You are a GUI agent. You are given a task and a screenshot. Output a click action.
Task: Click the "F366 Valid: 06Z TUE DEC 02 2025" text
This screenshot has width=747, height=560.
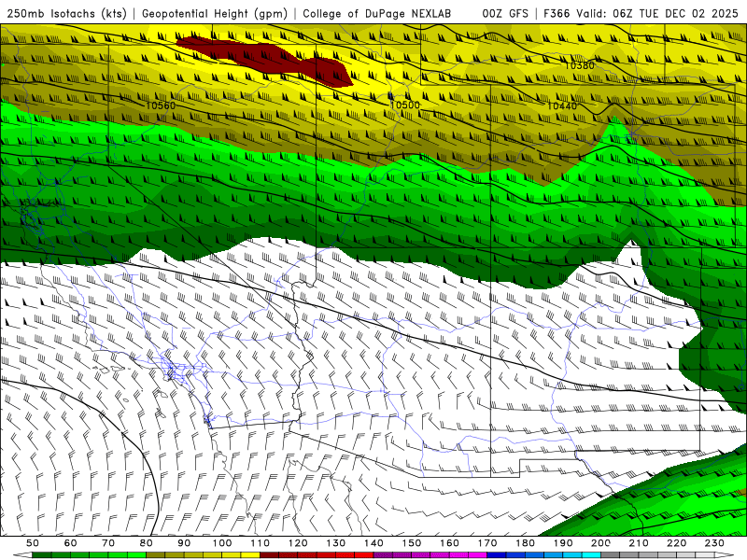point(641,14)
